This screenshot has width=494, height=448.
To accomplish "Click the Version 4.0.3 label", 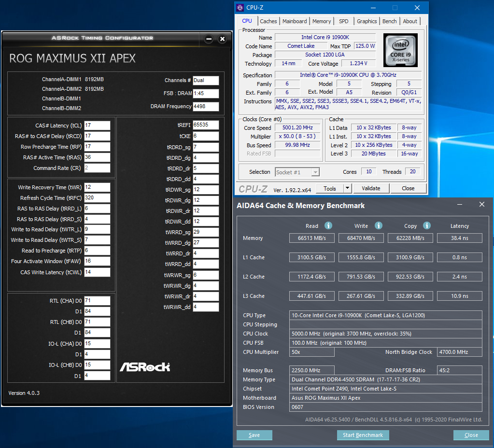I will [x=24, y=393].
